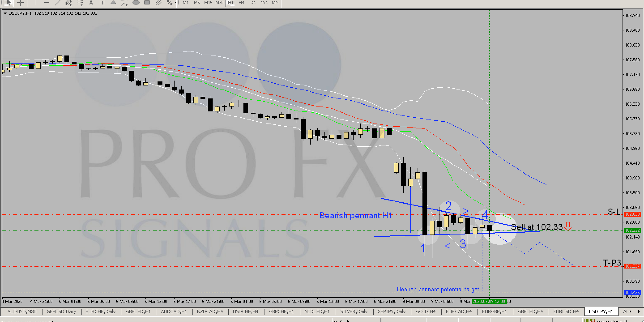Open the GOLD,H4 chart tab
The height and width of the screenshot is (322, 644).
[x=426, y=311]
